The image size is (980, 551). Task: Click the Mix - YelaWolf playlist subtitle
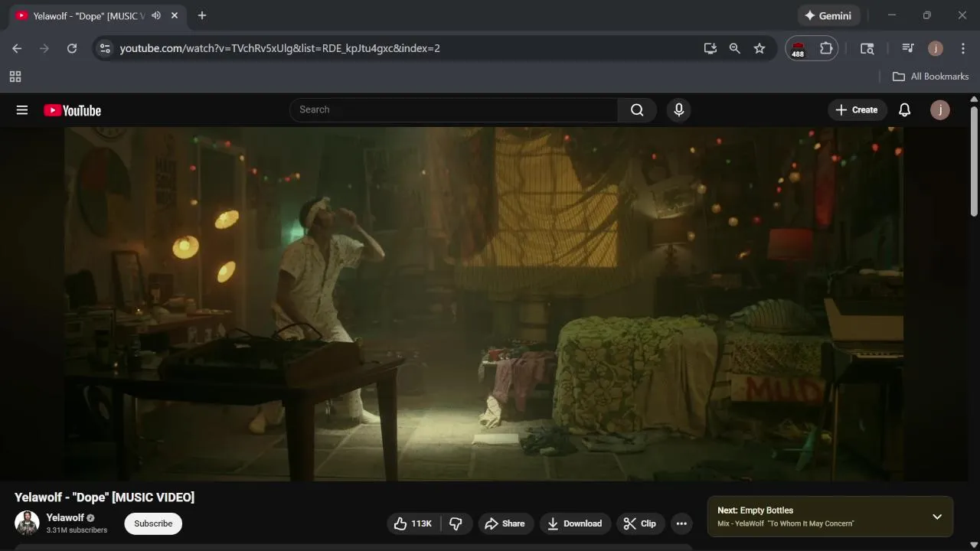[786, 523]
